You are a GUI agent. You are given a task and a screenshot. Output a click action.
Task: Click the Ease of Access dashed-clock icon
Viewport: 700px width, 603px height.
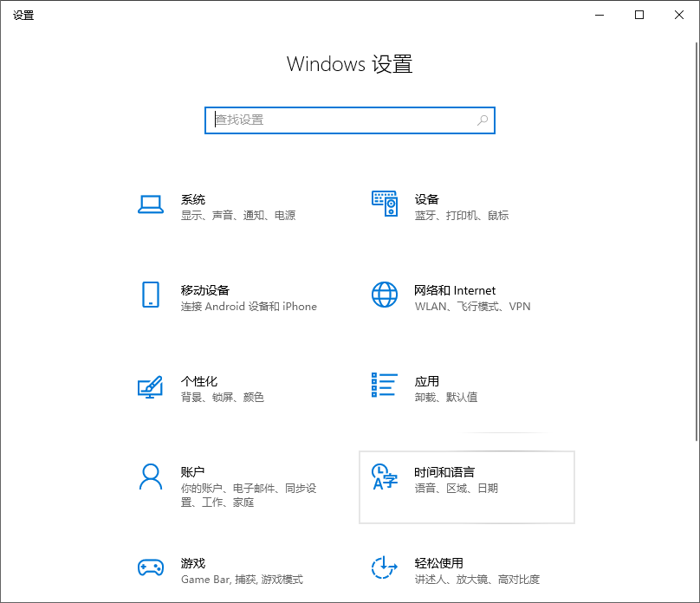pyautogui.click(x=385, y=567)
